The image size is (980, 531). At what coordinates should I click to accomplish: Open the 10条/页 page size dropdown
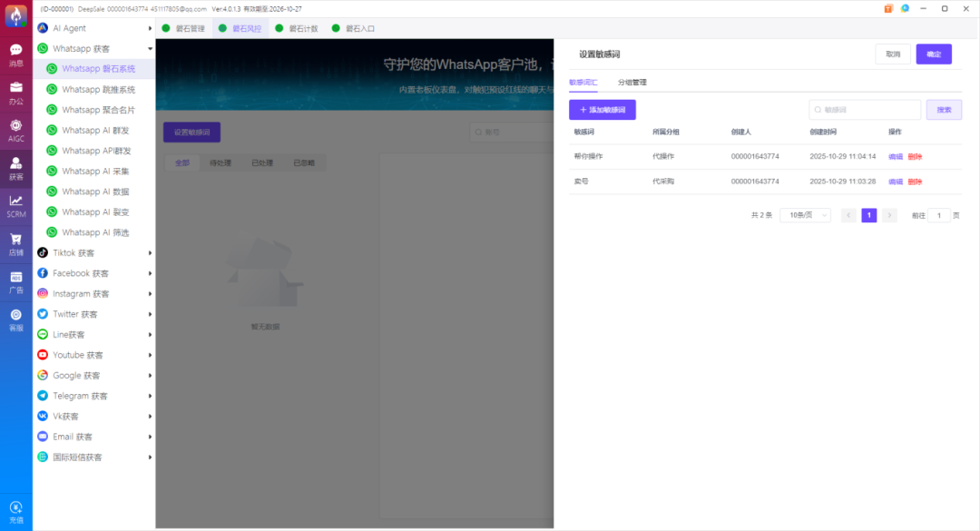(806, 215)
